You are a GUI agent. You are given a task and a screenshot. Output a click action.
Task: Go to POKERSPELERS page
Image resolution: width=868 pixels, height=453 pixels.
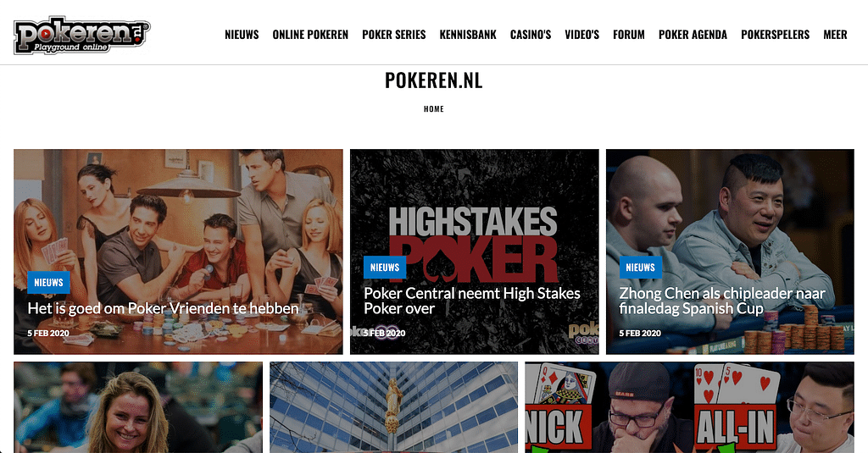776,35
